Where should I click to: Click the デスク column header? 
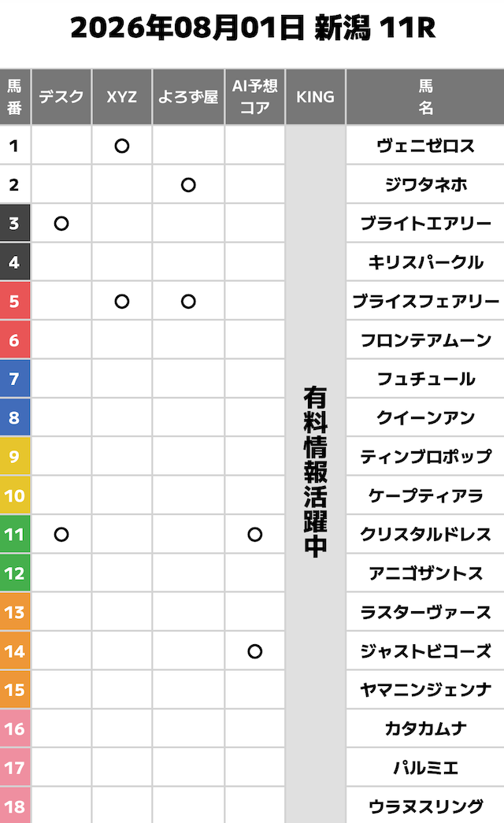(x=61, y=97)
